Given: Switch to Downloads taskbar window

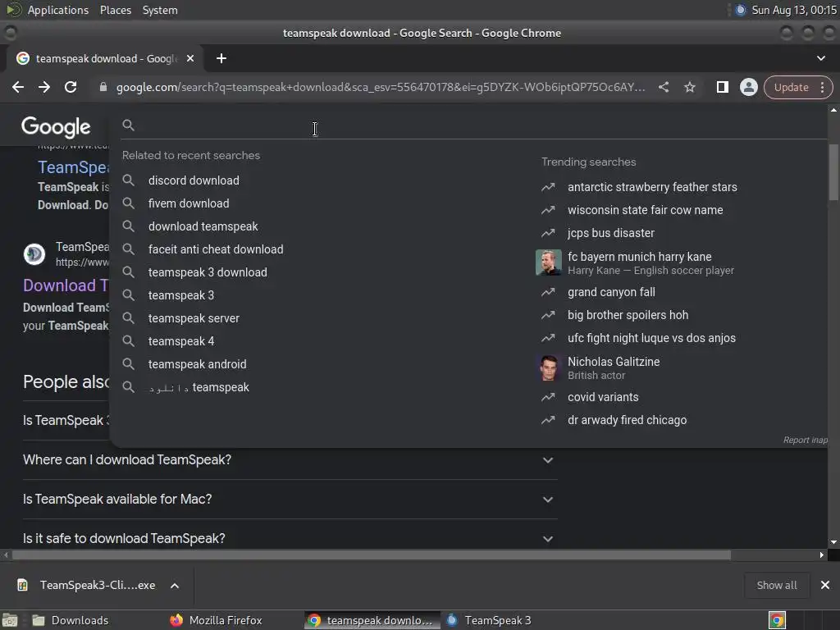Looking at the screenshot, I should (x=70, y=620).
